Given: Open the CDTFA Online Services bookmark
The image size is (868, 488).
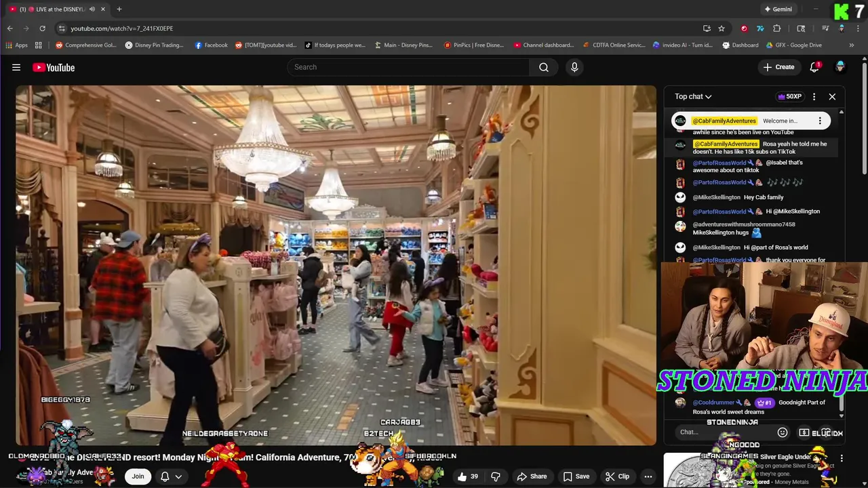Looking at the screenshot, I should 614,45.
